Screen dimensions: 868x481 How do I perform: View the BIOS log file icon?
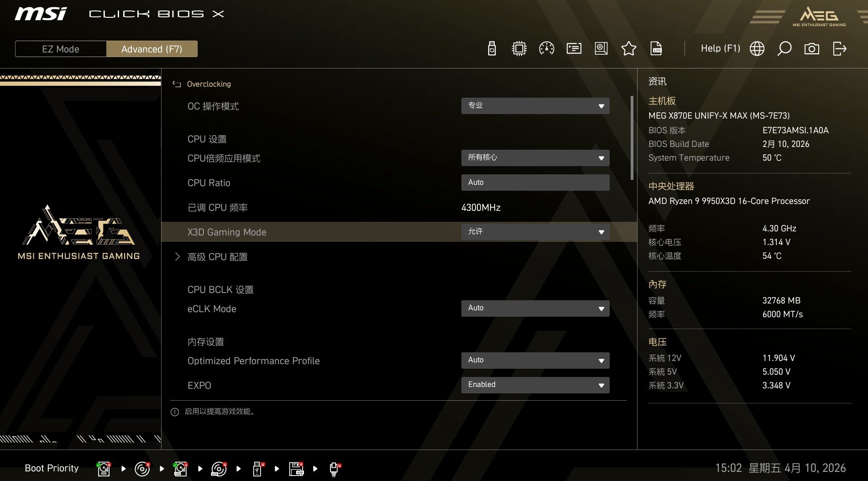(x=656, y=48)
